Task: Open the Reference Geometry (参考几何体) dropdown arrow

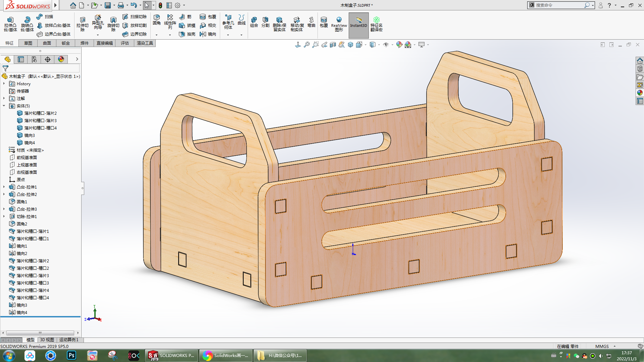Action: click(x=228, y=35)
